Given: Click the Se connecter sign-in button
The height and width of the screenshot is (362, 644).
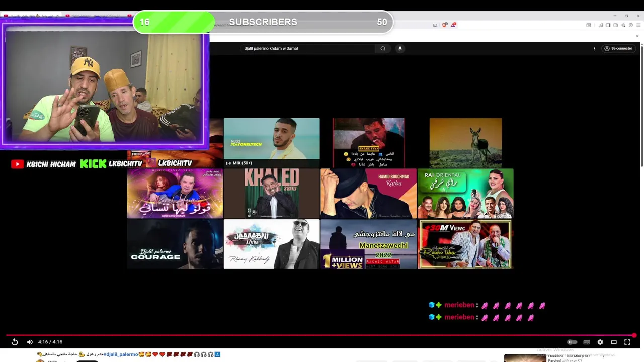Looking at the screenshot, I should (x=618, y=48).
